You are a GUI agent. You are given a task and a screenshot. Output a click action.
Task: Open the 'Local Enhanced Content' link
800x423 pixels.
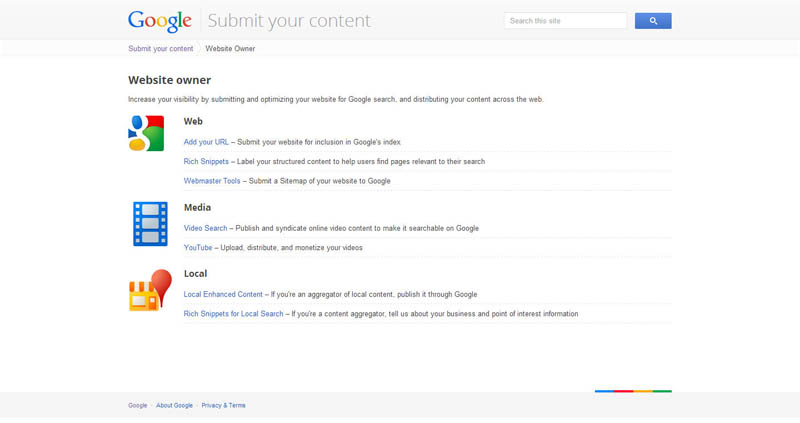[223, 295]
